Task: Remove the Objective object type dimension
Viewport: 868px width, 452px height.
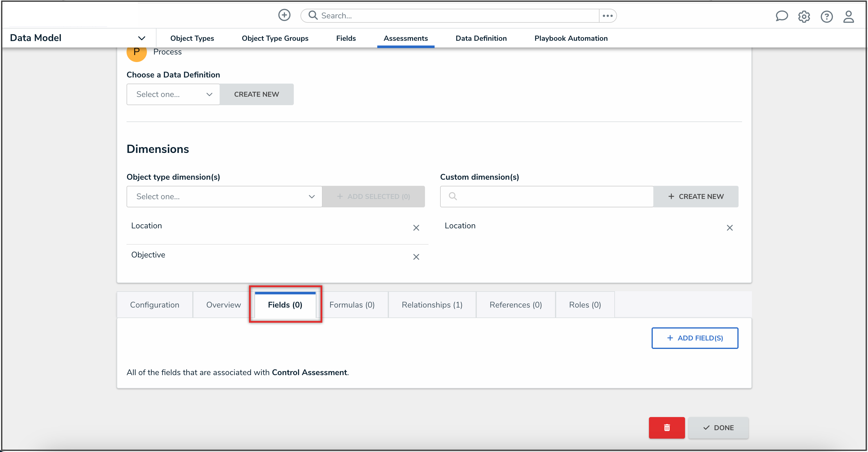Action: [416, 257]
